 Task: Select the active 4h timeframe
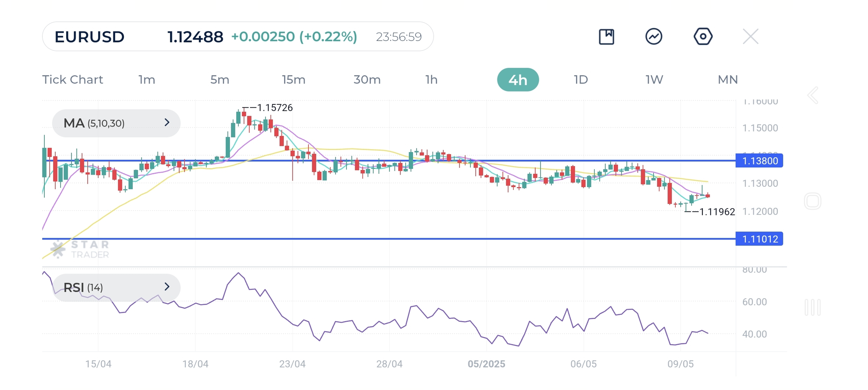(x=518, y=80)
